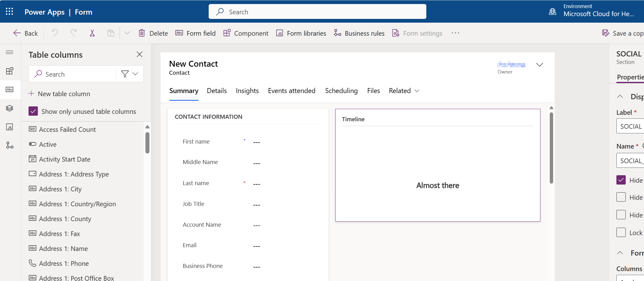Focus the top Search box
The width and height of the screenshot is (644, 281).
tap(317, 12)
